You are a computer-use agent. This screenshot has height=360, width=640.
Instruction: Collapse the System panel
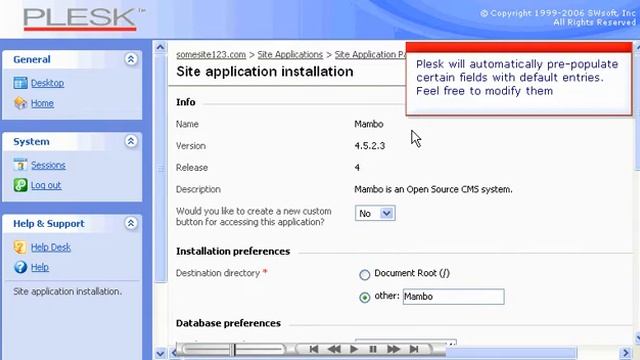coord(131,141)
